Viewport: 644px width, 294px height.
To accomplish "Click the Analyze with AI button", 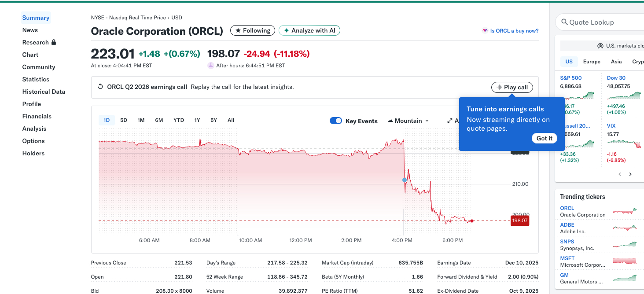I will point(309,30).
